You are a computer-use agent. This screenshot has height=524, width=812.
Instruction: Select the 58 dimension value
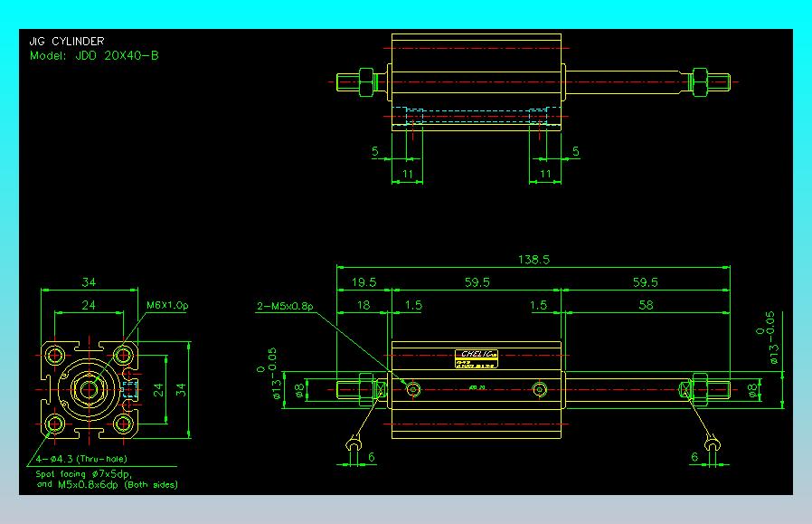click(646, 305)
